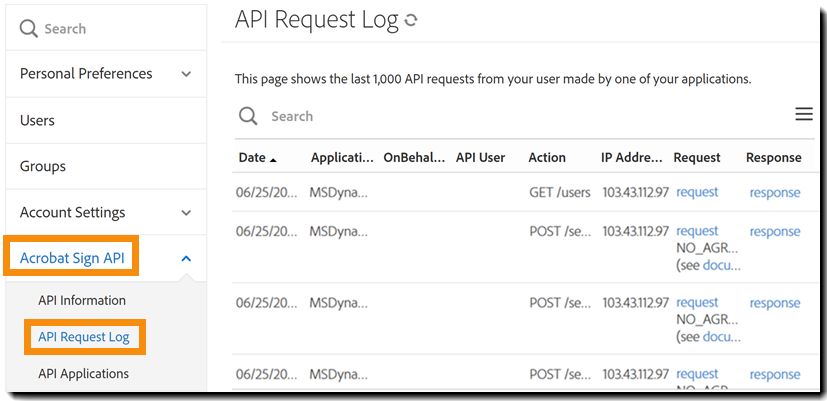Open the Groups section

point(43,167)
